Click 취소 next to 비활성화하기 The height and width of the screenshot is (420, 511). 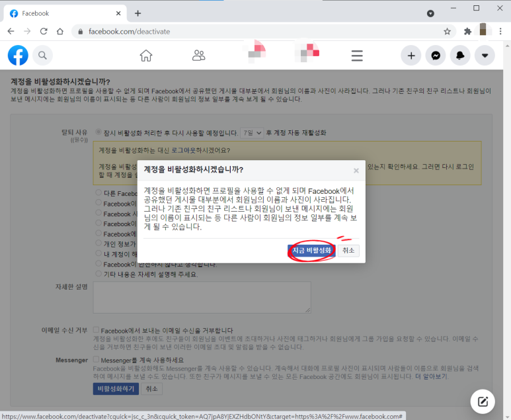click(x=152, y=389)
